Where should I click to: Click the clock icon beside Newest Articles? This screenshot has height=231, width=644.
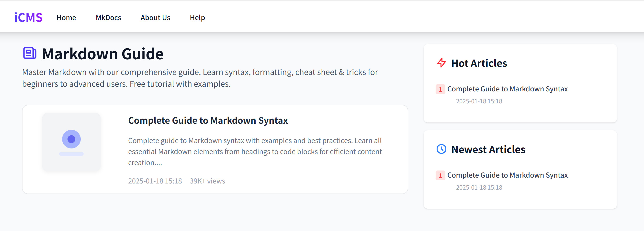tap(441, 149)
